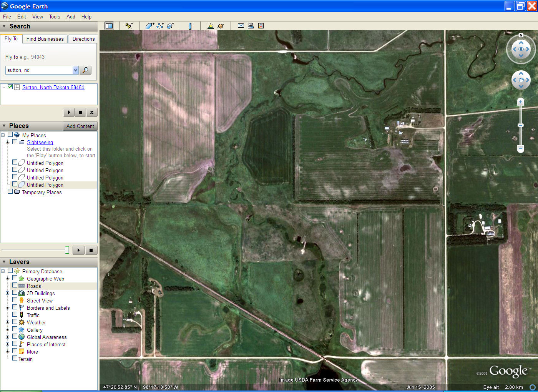
Task: Collapse the Search panel triangle
Action: (x=4, y=26)
